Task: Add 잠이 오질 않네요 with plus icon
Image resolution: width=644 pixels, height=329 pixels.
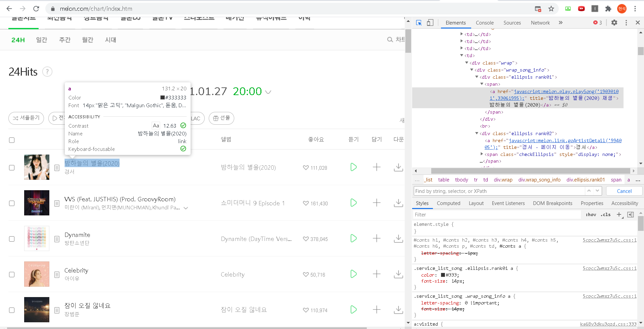Action: (377, 310)
